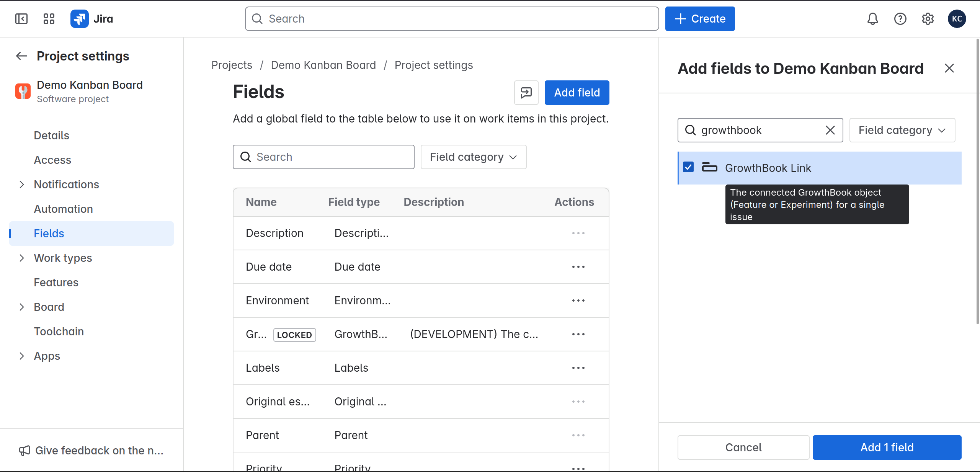Open the app switcher grid icon
This screenshot has width=980, height=472.
pos(49,19)
